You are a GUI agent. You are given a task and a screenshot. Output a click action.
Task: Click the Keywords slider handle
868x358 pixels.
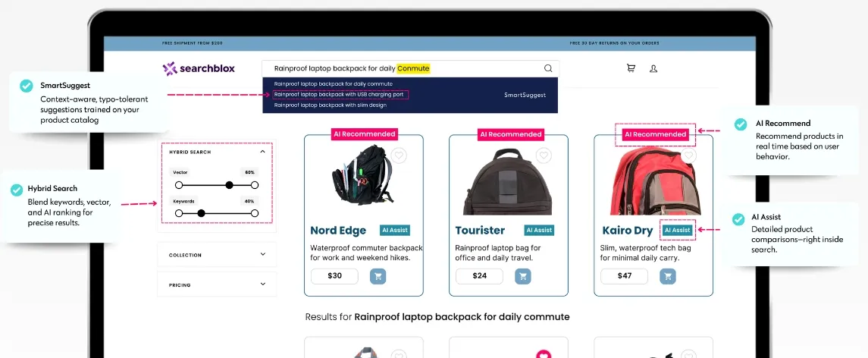[x=202, y=213]
